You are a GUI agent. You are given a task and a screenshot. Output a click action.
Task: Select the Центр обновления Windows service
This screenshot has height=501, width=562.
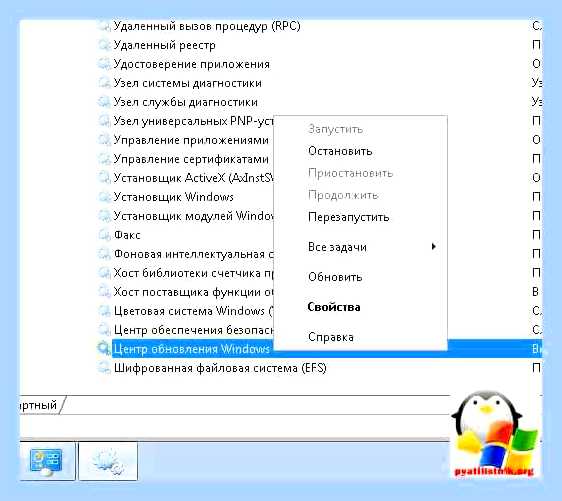pos(192,349)
